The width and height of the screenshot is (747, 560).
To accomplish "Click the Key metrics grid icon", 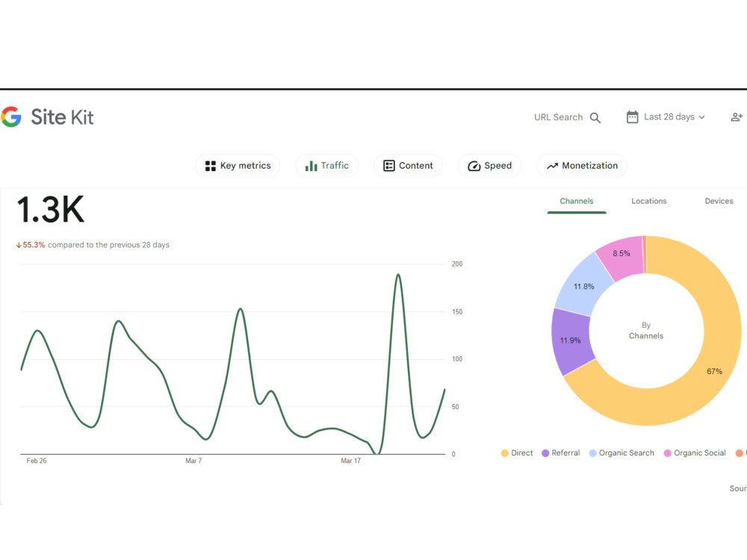I will 211,166.
